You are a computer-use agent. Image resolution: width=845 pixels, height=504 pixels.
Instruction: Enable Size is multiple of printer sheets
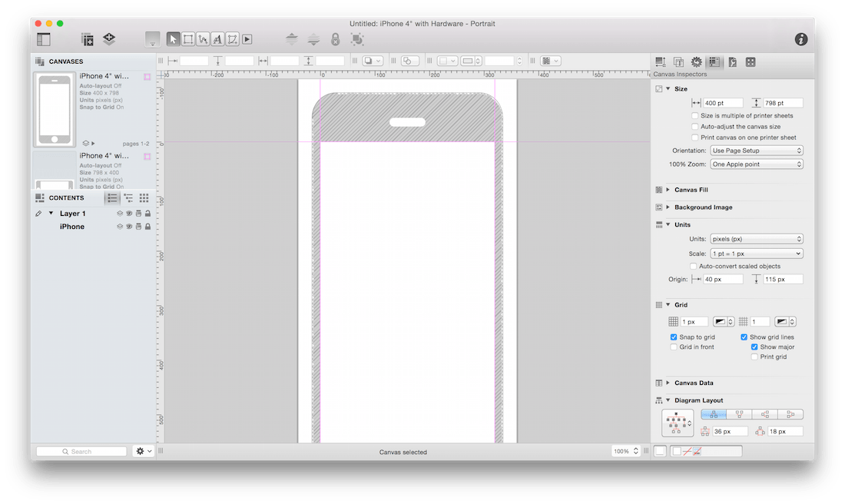point(694,115)
